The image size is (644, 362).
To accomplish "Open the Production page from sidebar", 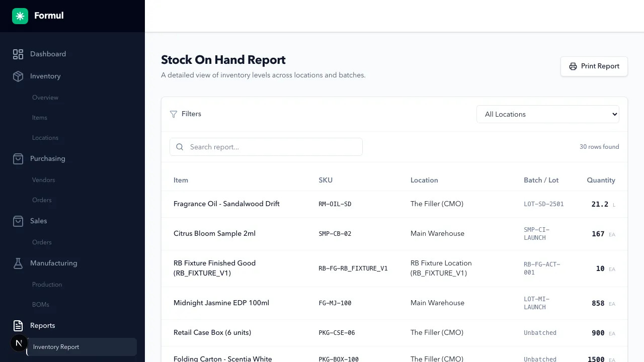I will point(47,284).
